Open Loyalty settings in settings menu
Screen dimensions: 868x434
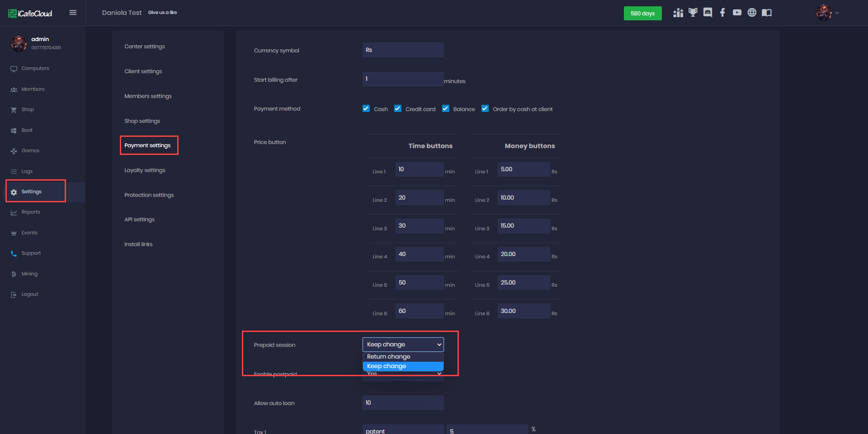click(x=145, y=170)
